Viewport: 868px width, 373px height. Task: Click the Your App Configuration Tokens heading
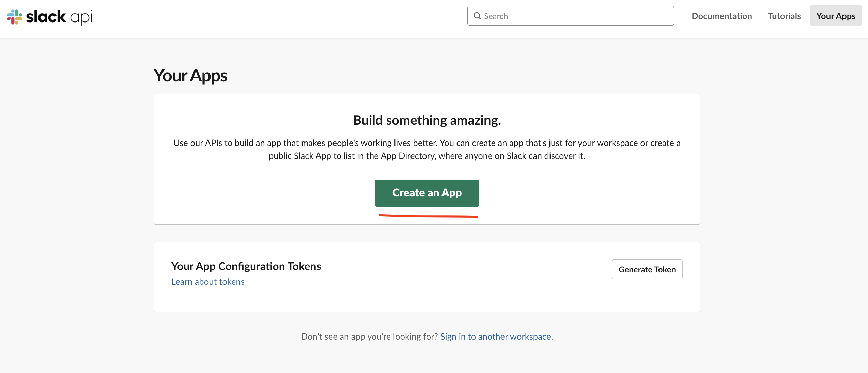click(246, 266)
